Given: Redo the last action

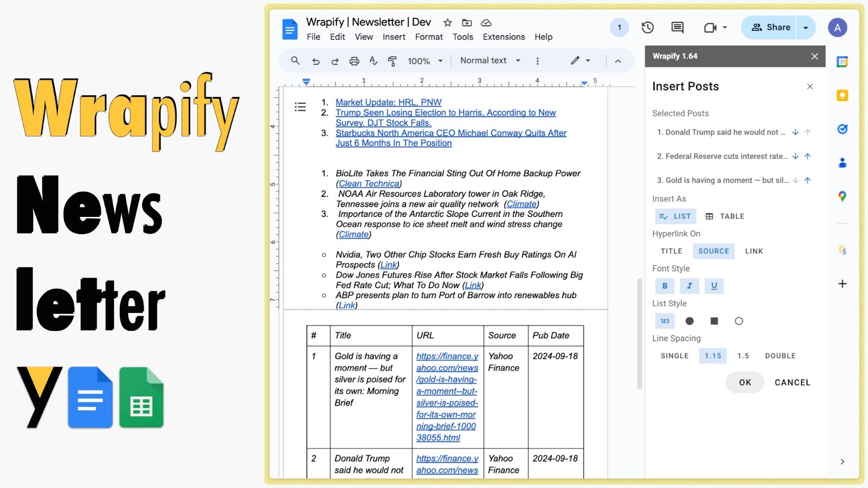Looking at the screenshot, I should coord(335,61).
